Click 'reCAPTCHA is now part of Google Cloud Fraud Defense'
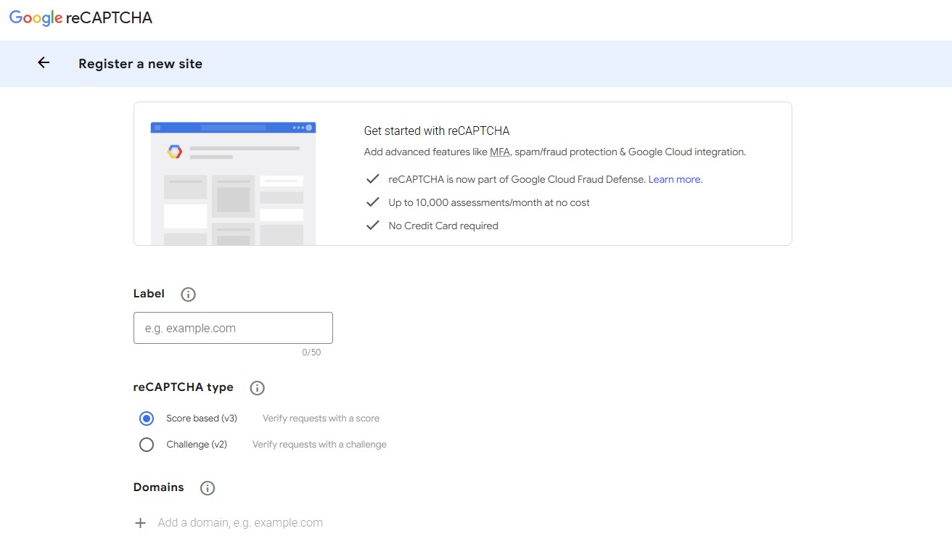This screenshot has width=952, height=560. click(x=517, y=179)
